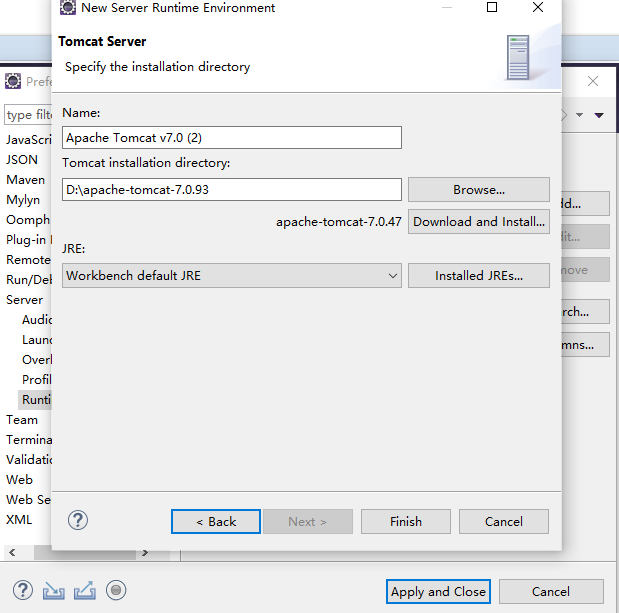Click the export preferences icon
Screen dimensions: 619x613
(85, 591)
